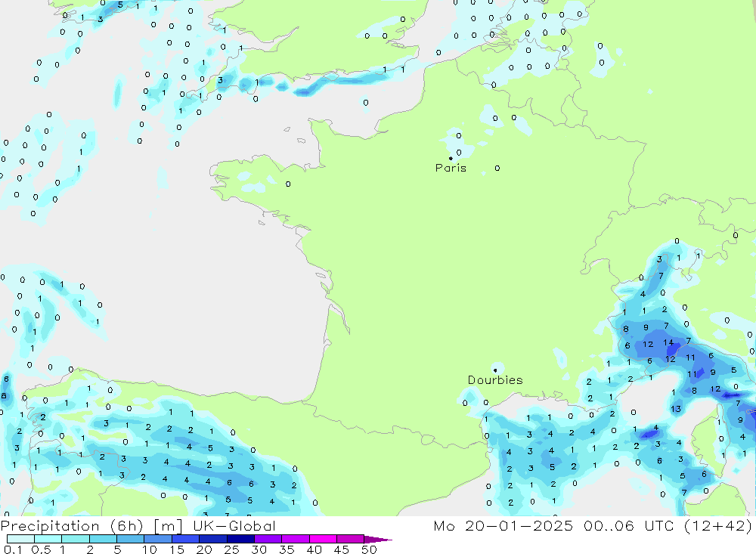
Task: Click the '(12+42)' forecast offset text
Action: 717,526
